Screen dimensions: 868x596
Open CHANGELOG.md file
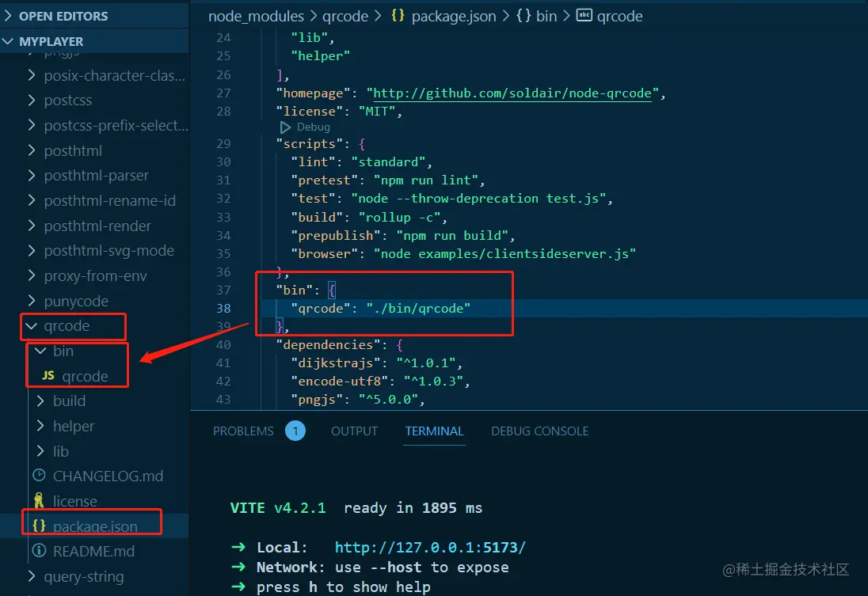coord(108,476)
